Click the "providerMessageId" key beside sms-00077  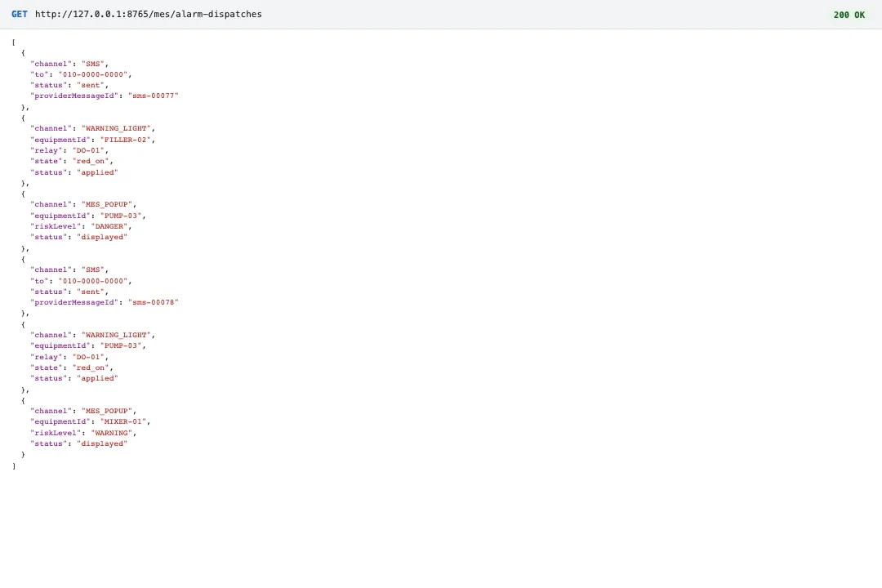(x=74, y=96)
